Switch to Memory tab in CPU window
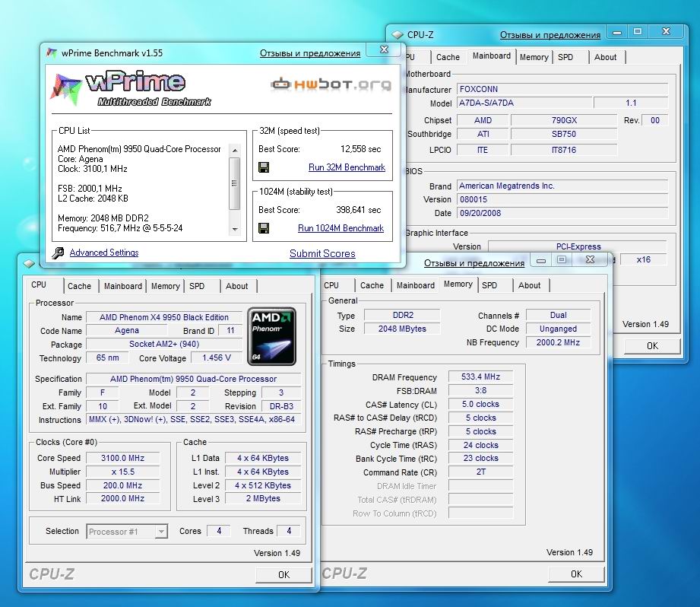The image size is (700, 607). tap(165, 286)
